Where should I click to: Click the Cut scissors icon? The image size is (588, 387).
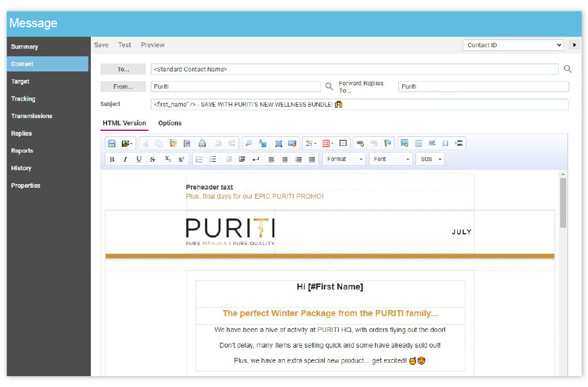(x=146, y=144)
